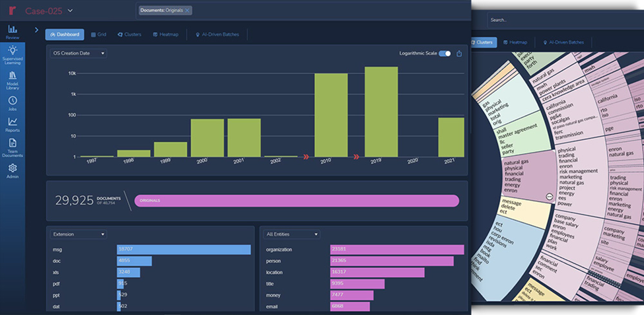Switch to the Dashboard tab
The image size is (644, 315).
tap(65, 34)
